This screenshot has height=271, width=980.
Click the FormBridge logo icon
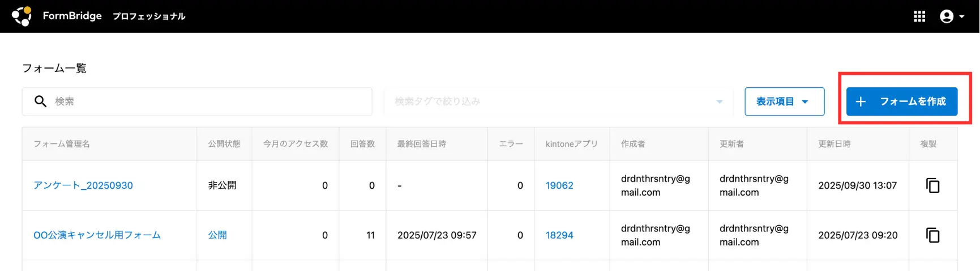[22, 16]
